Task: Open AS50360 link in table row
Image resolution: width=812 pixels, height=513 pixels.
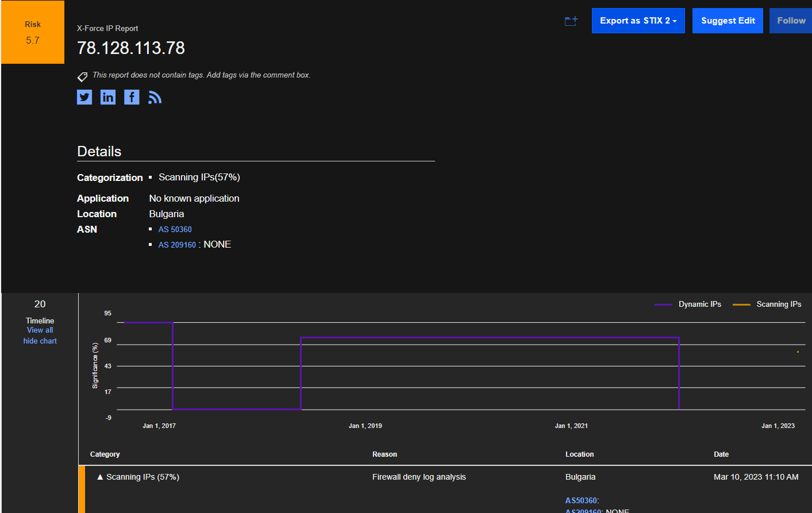Action: click(581, 500)
